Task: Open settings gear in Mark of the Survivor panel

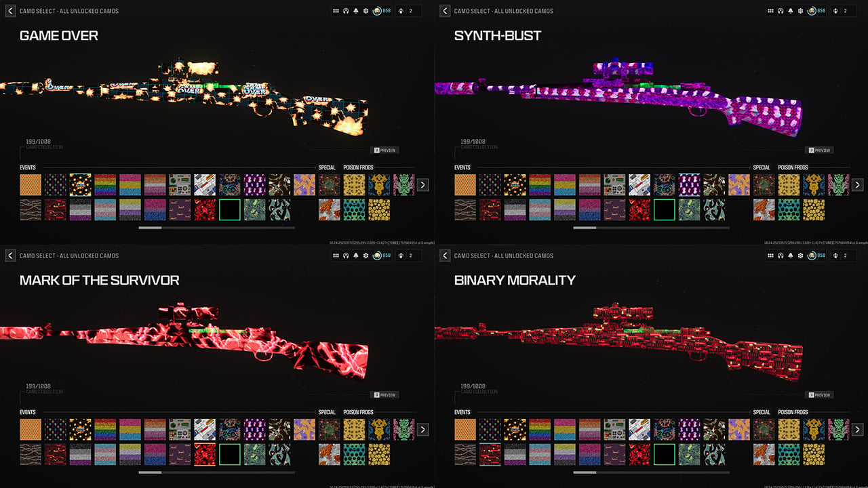Action: 366,256
